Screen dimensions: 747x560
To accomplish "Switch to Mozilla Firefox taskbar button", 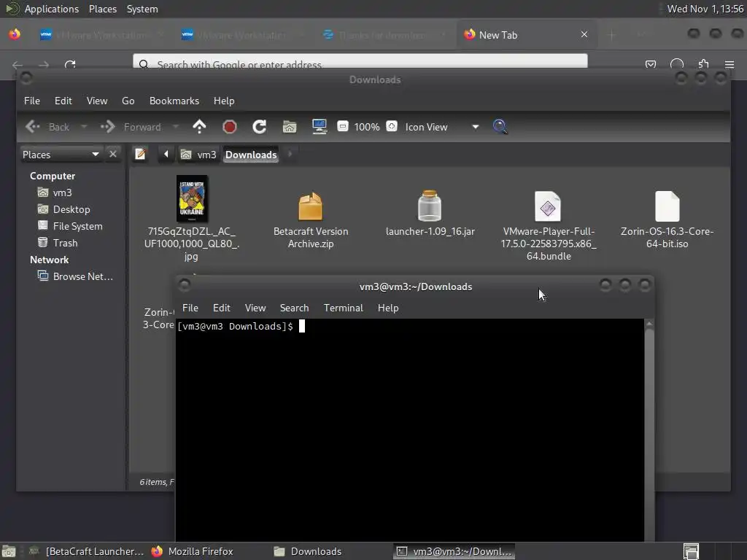I will (193, 551).
